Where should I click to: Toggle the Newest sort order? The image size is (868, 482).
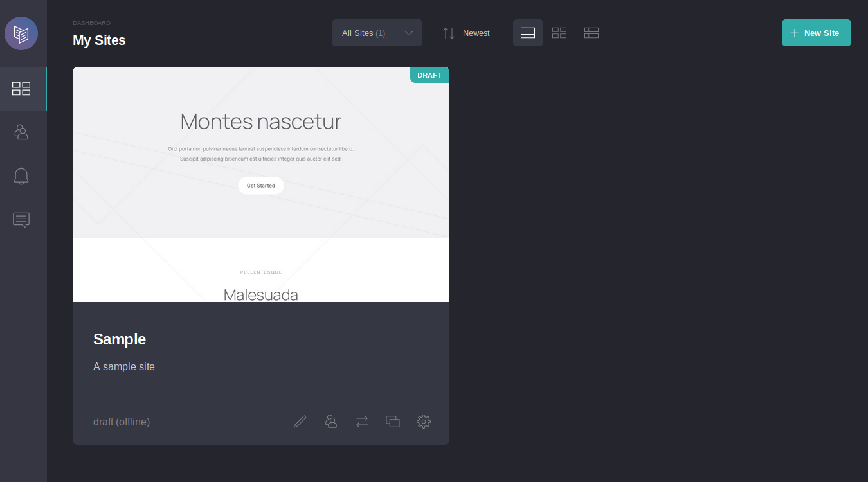pos(466,33)
